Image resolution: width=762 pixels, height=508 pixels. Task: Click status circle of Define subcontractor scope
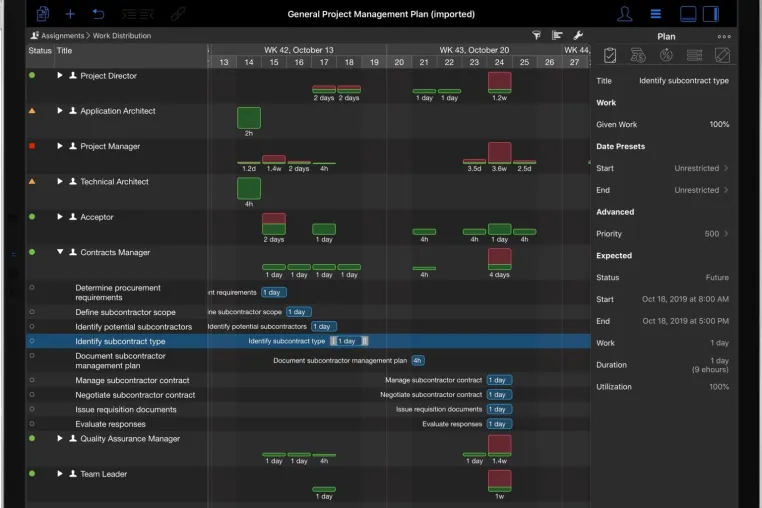[x=32, y=312]
